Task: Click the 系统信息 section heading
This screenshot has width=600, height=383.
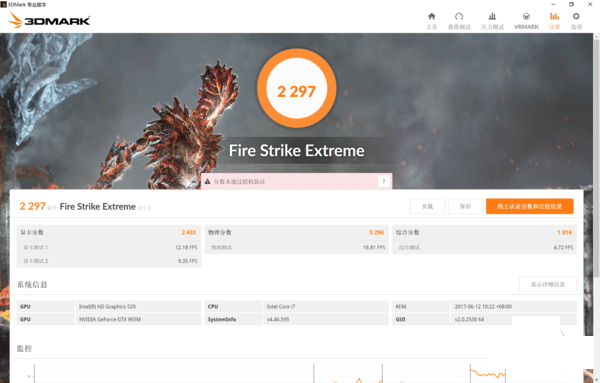Action: [x=32, y=284]
